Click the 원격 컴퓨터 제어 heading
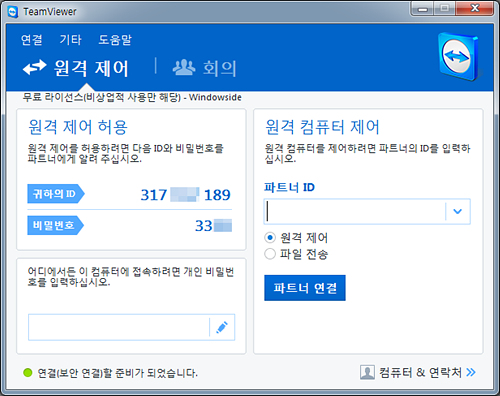The image size is (500, 396). (x=322, y=127)
